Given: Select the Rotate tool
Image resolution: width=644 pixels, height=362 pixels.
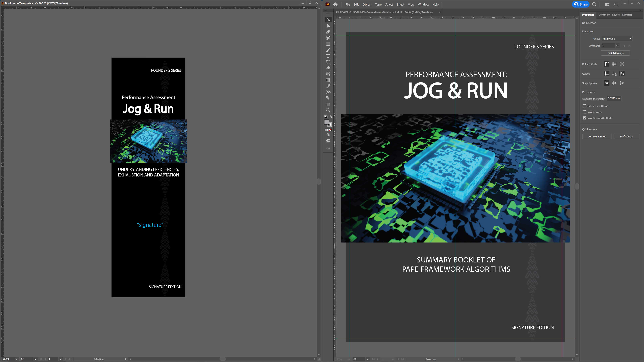Looking at the screenshot, I should (x=328, y=62).
